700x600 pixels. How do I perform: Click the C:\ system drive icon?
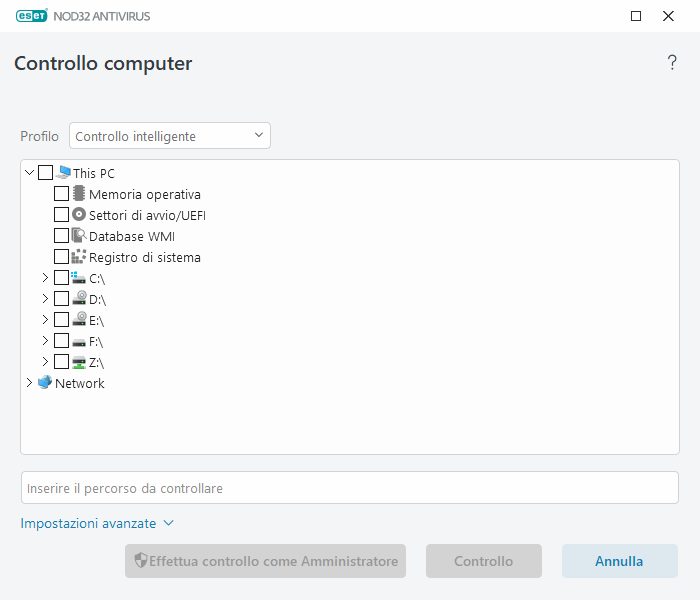tap(79, 278)
